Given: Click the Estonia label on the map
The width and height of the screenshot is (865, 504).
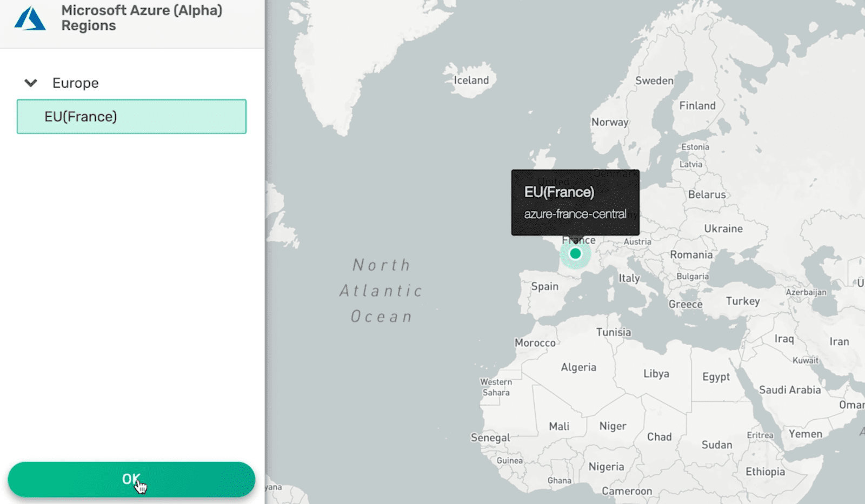Looking at the screenshot, I should (x=695, y=147).
